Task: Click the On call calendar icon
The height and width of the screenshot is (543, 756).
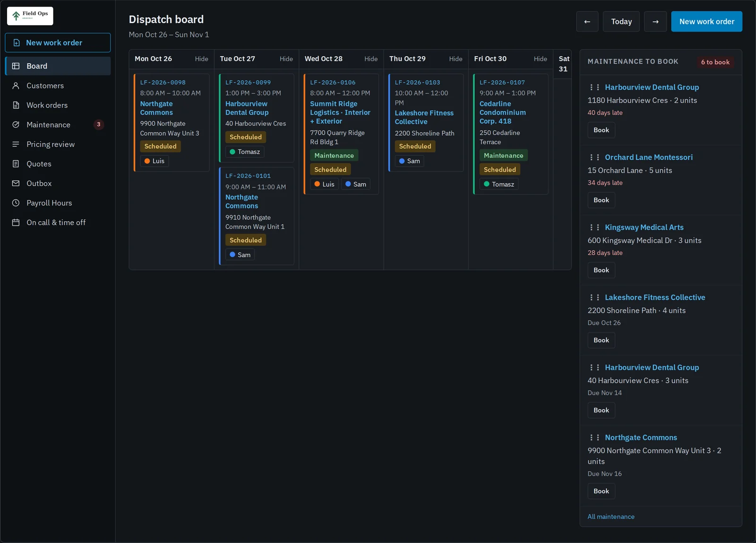Action: click(16, 222)
